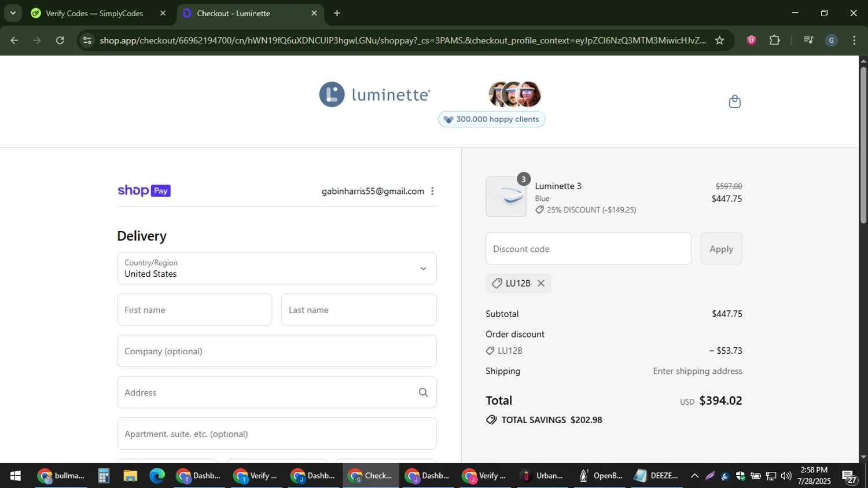Click the Luminette 3 product thumbnail
The height and width of the screenshot is (488, 868).
(506, 197)
